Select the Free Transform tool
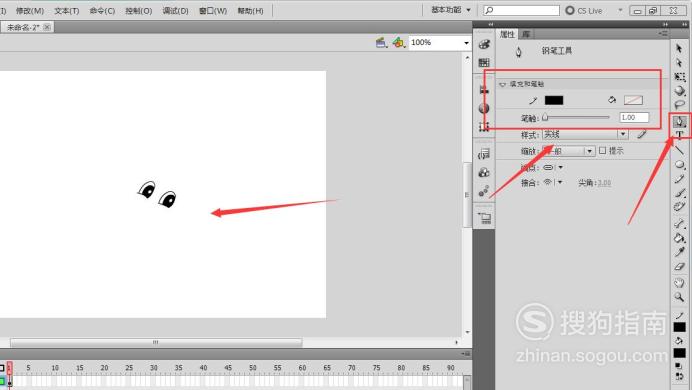Image resolution: width=692 pixels, height=390 pixels. [679, 77]
